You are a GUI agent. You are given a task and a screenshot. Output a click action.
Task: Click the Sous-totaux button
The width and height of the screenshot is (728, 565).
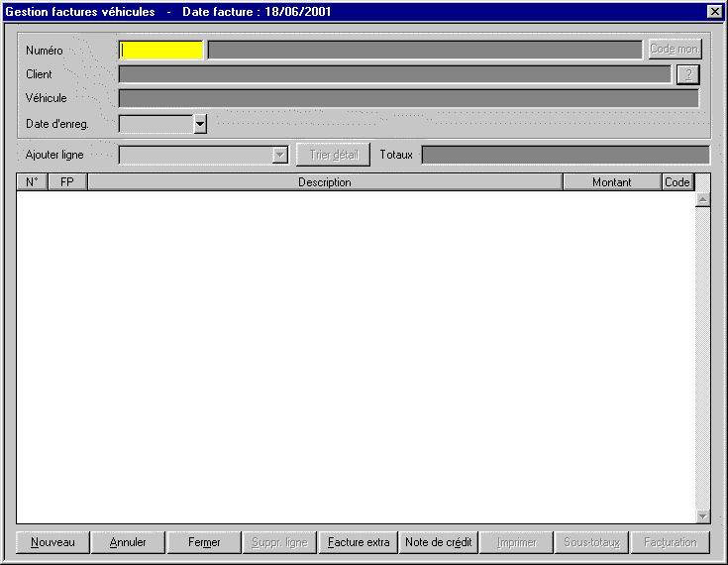591,542
